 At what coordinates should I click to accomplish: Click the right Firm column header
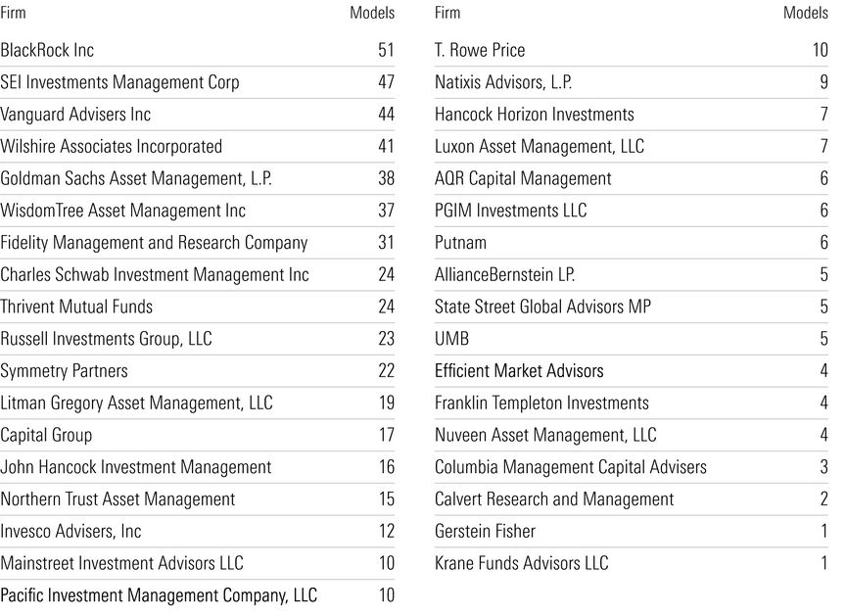click(447, 13)
